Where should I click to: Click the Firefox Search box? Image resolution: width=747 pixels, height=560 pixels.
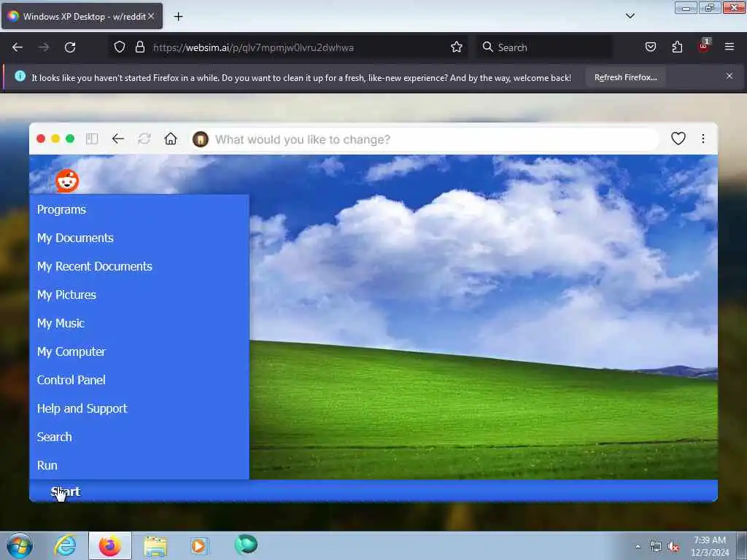point(544,47)
